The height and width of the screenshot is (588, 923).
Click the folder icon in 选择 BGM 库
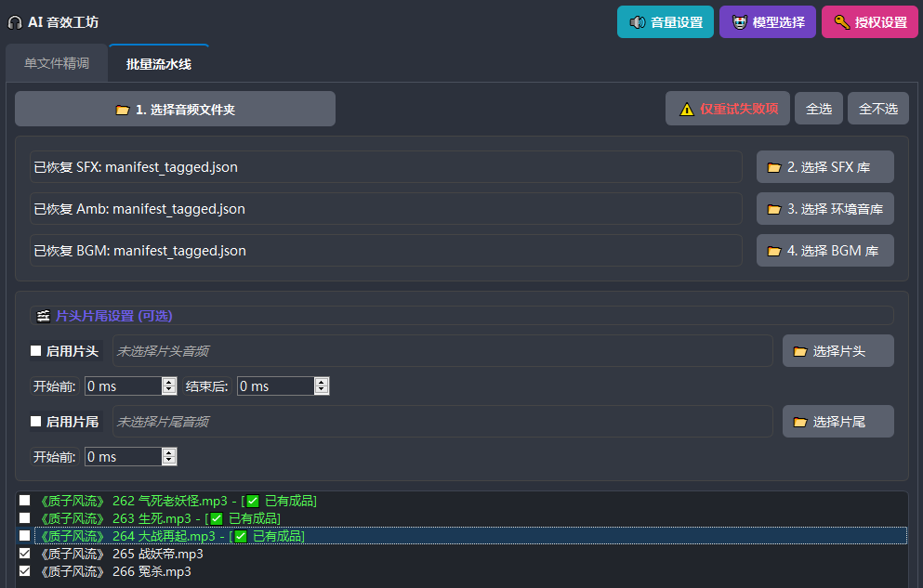(x=773, y=251)
